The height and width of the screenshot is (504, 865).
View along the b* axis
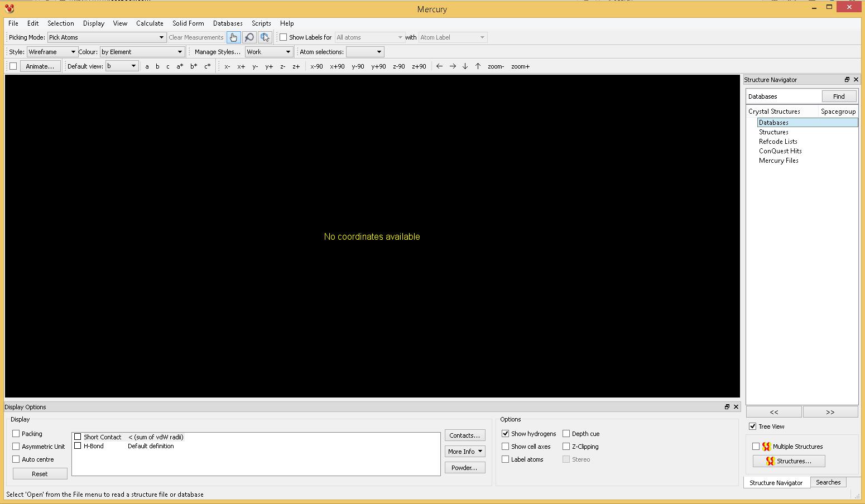pyautogui.click(x=193, y=66)
